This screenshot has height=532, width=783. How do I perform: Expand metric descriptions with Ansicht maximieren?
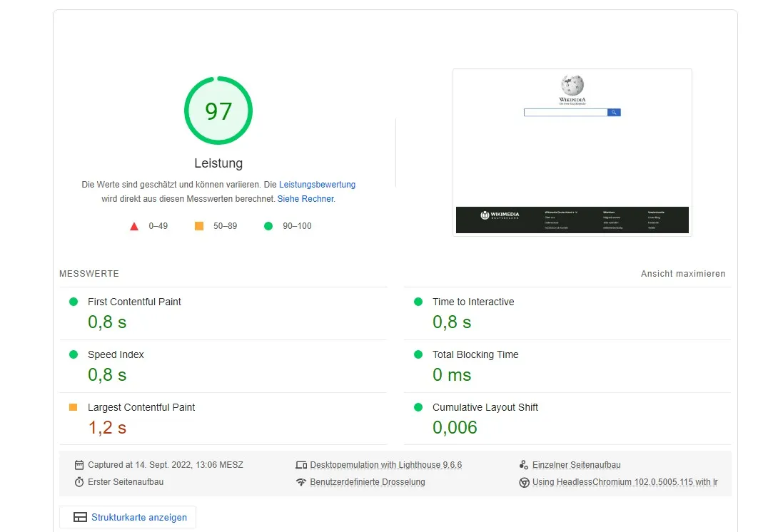tap(682, 274)
